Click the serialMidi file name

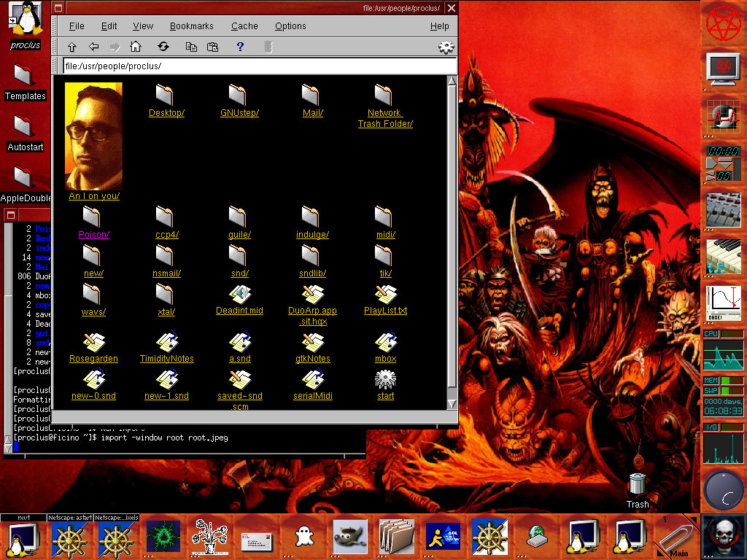pos(312,396)
